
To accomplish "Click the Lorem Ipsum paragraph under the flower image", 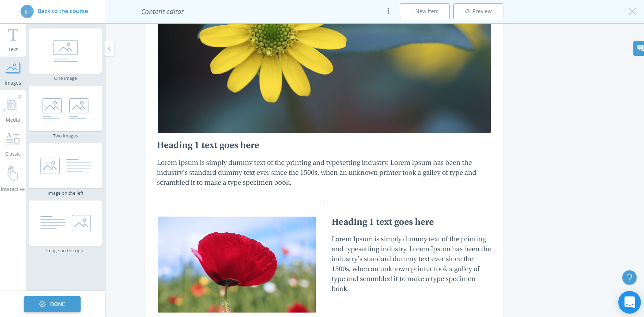I will pos(317,172).
